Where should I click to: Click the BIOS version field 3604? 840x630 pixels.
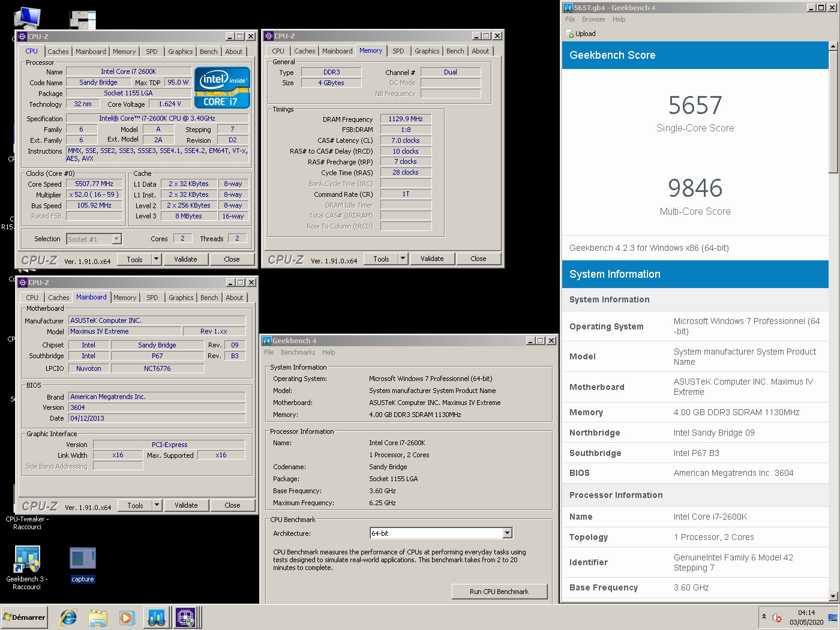coord(157,407)
